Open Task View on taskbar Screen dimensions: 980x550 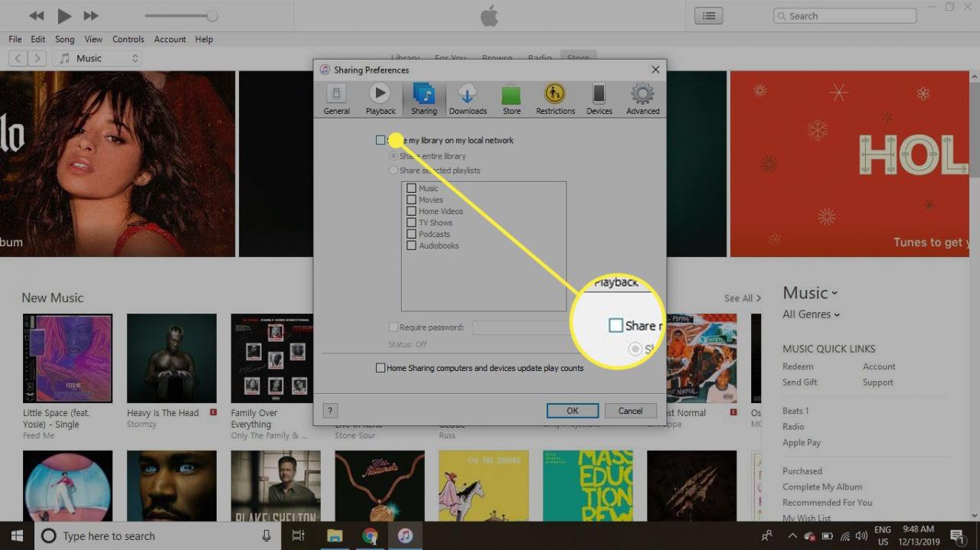pos(299,535)
